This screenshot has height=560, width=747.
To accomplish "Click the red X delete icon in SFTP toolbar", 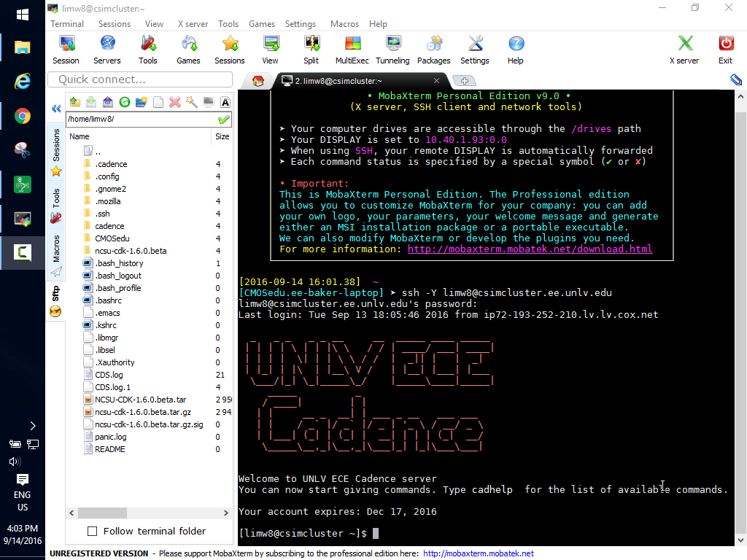I will [x=175, y=102].
